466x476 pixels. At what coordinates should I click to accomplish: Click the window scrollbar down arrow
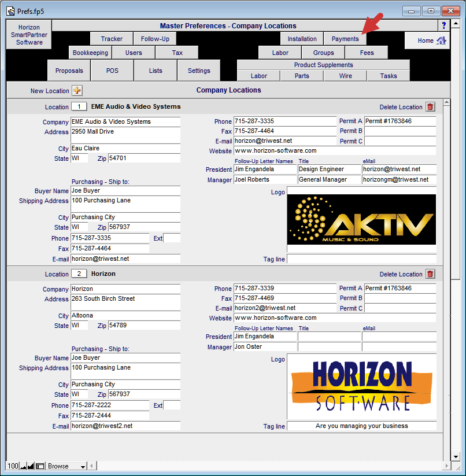456,457
